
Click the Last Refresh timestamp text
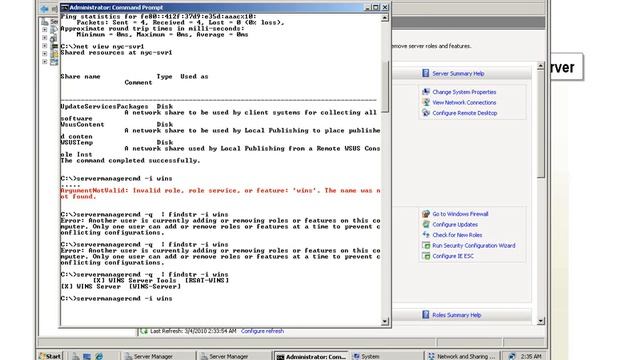click(x=193, y=331)
